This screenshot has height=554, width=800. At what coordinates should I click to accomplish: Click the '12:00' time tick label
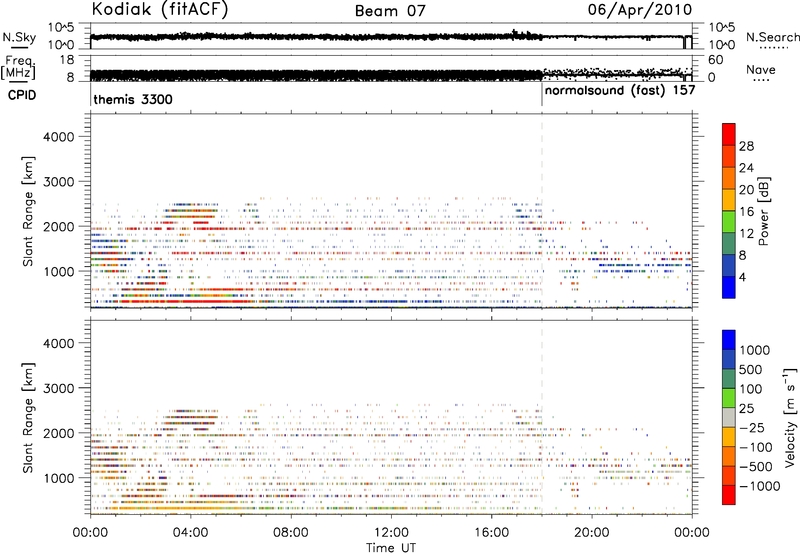(391, 533)
